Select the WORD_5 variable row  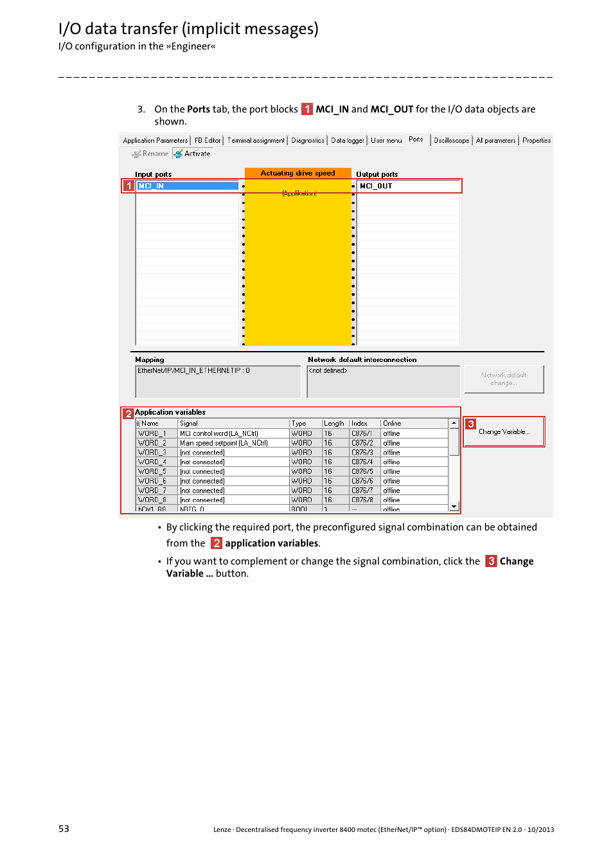(x=292, y=471)
